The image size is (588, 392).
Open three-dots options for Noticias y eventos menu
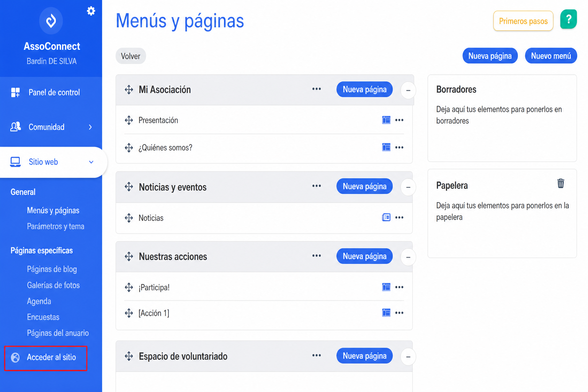click(x=317, y=186)
